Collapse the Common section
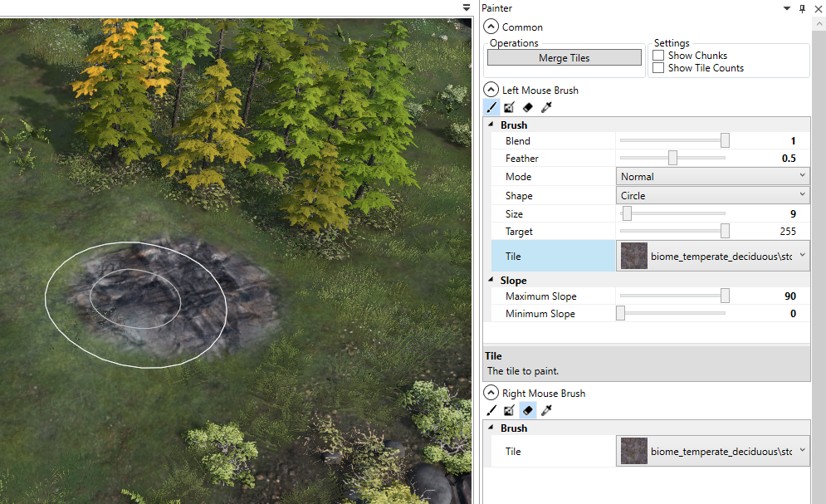The image size is (826, 504). [491, 27]
